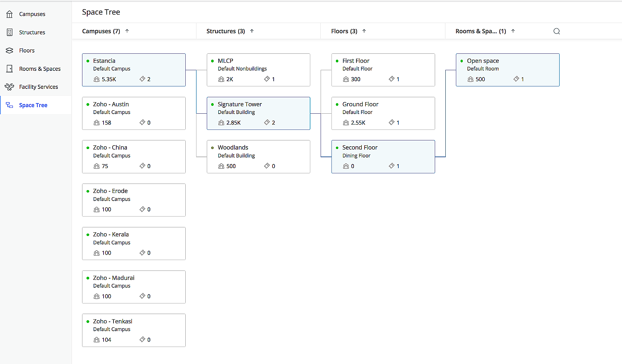The image size is (622, 364).
Task: Open the Floors menu item
Action: point(27,50)
